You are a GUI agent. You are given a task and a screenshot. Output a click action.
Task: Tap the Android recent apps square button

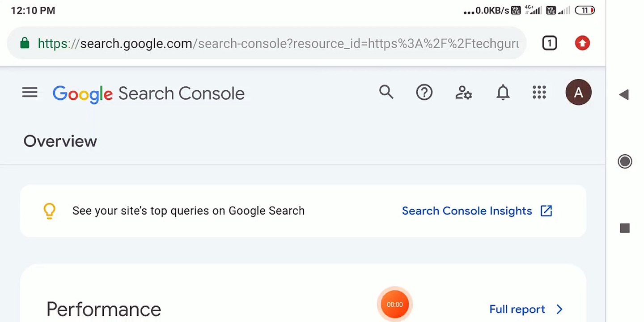[x=625, y=228]
